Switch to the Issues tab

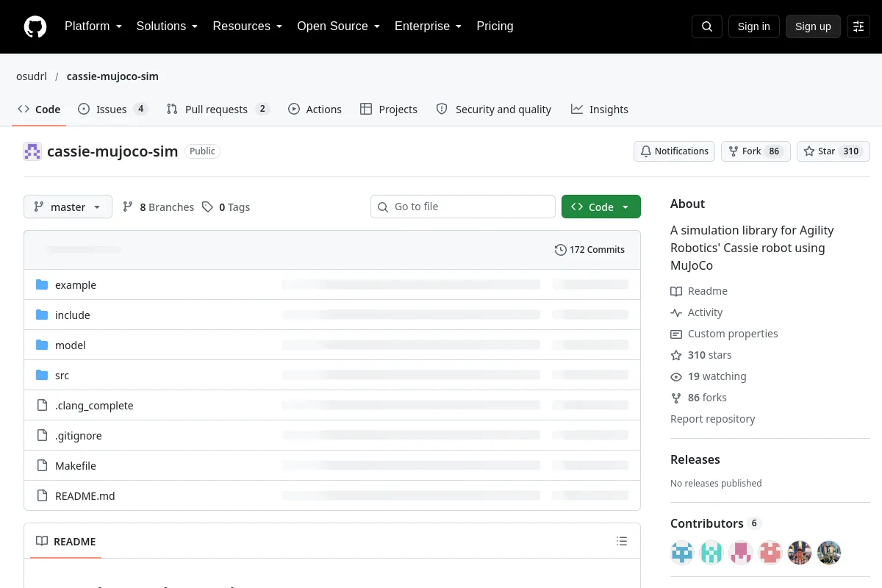[x=113, y=110]
